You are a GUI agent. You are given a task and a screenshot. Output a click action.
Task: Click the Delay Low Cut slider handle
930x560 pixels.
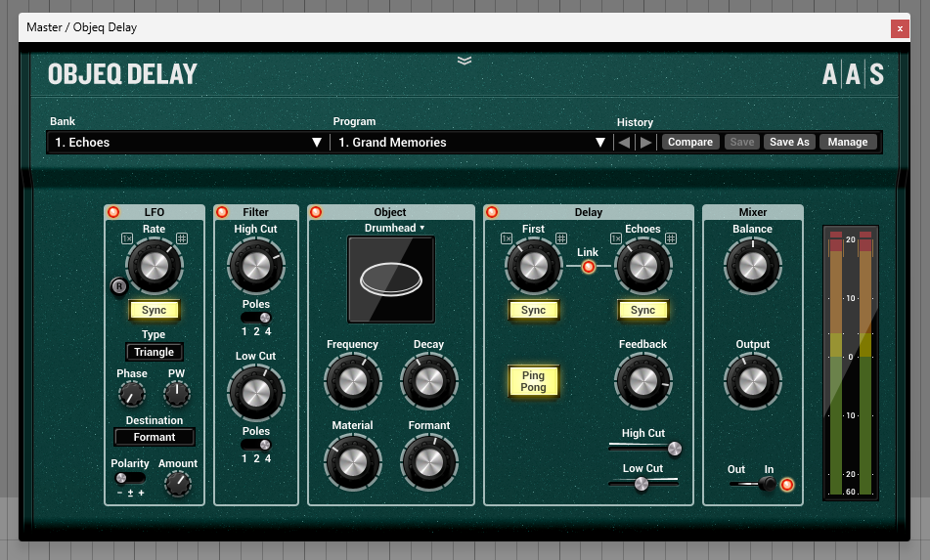tap(642, 484)
